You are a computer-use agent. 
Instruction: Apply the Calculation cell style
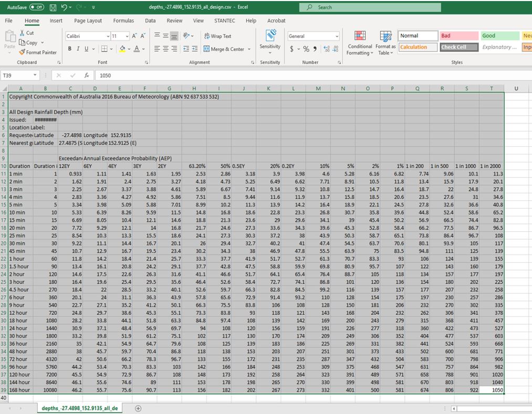418,47
